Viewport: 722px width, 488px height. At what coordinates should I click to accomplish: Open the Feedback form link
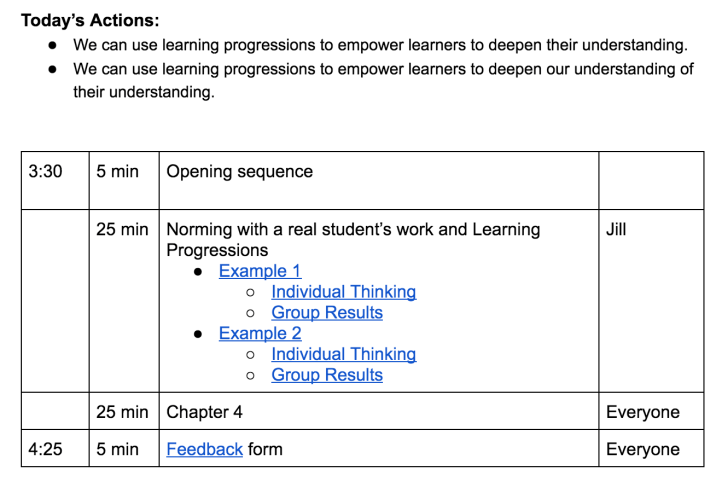tap(204, 449)
